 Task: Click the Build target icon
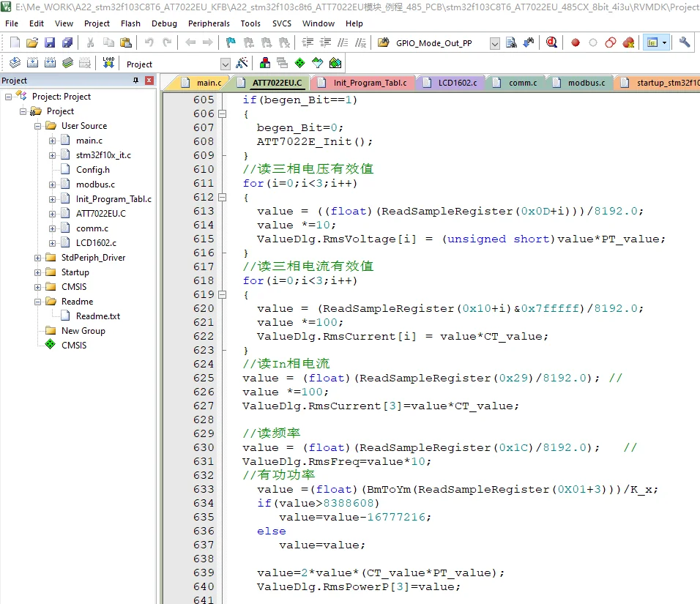32,64
